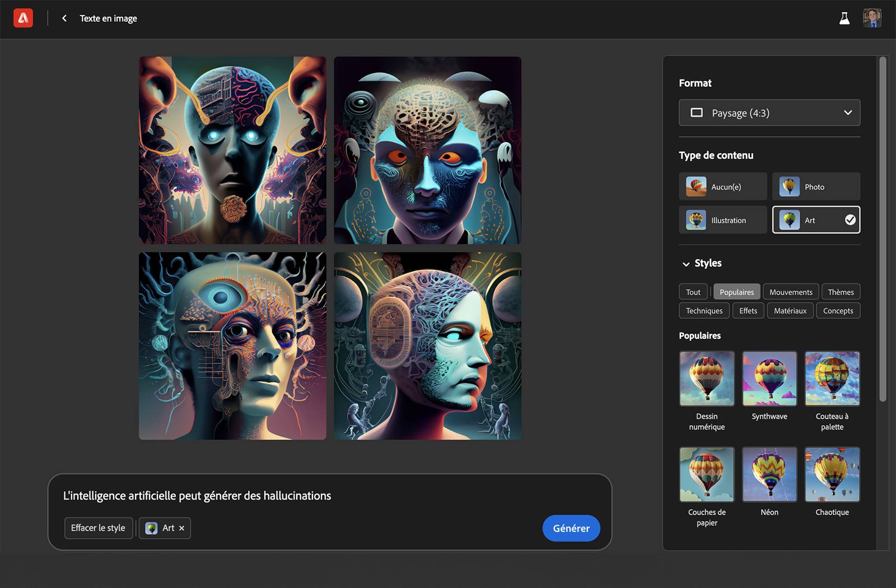This screenshot has width=896, height=588.
Task: Select Aucun(e) as content type
Action: click(x=722, y=186)
